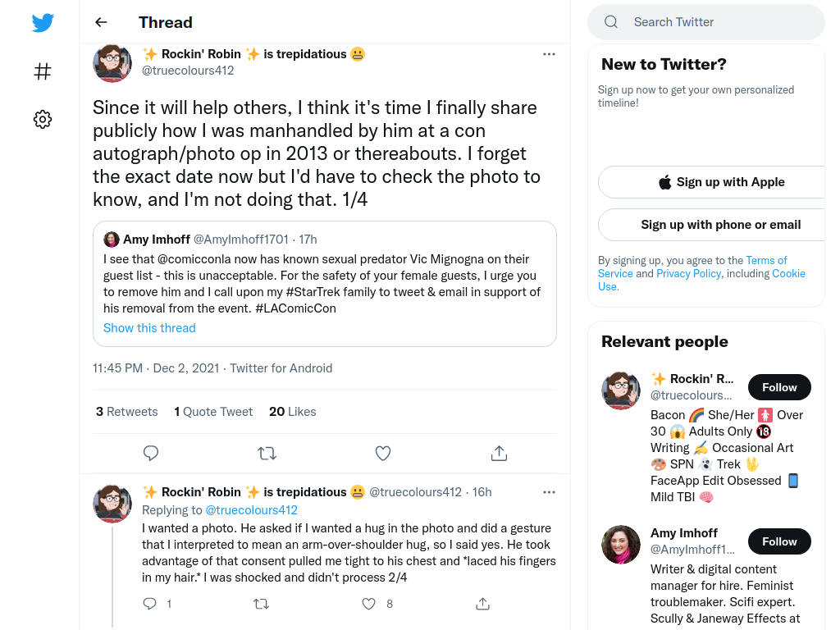Like the 2/4 reply tweet
The image size is (840, 630).
(368, 604)
